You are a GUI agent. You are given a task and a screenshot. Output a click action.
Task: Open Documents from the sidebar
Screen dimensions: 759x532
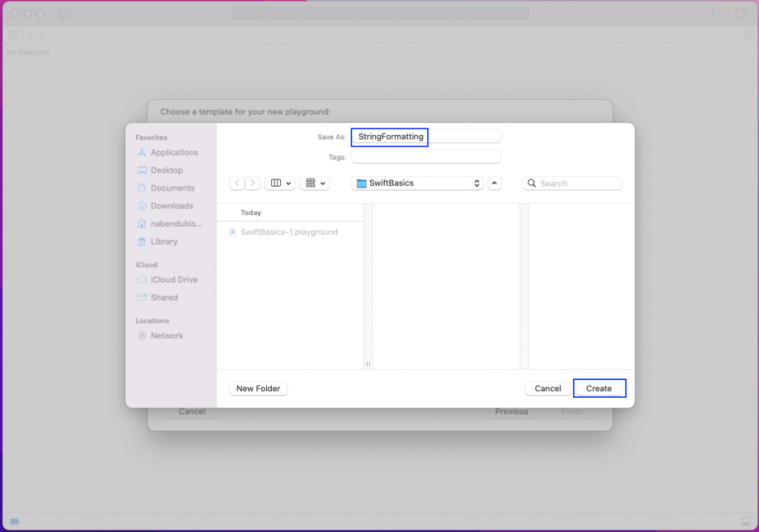[x=172, y=188]
